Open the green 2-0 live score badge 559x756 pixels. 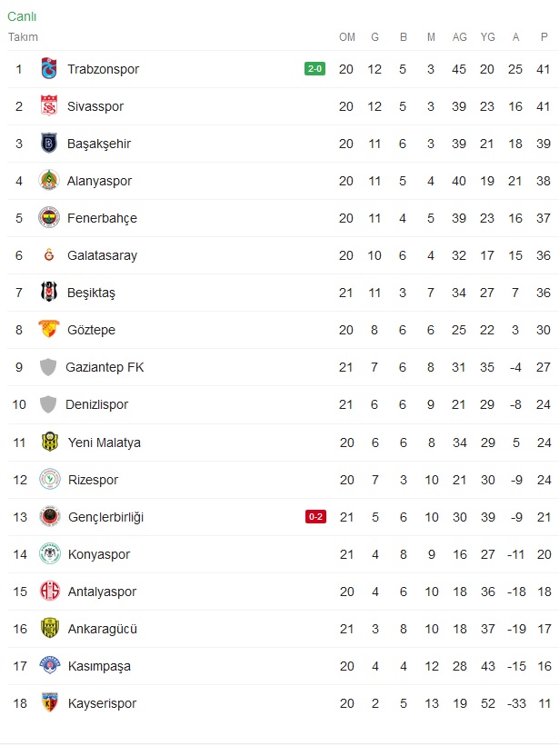315,69
